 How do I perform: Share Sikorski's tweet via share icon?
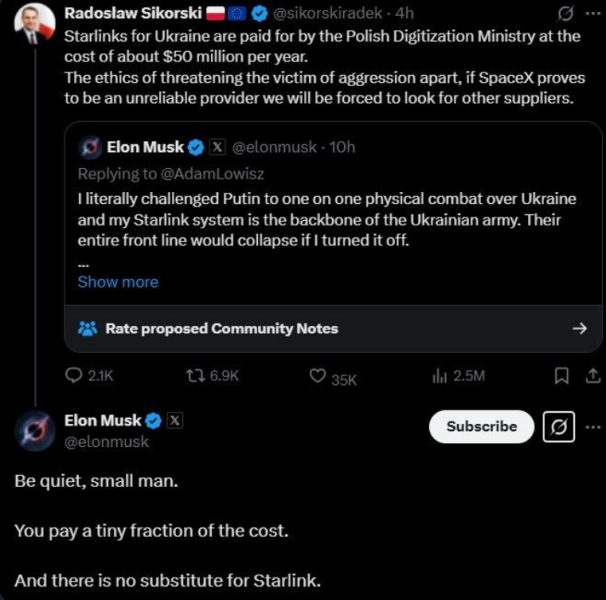pos(591,376)
